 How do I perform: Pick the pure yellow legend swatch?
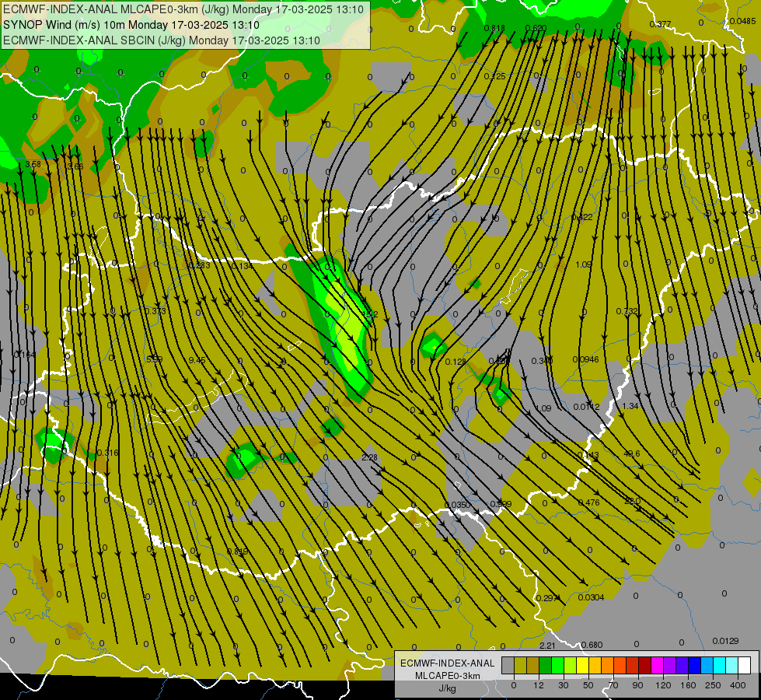582,665
